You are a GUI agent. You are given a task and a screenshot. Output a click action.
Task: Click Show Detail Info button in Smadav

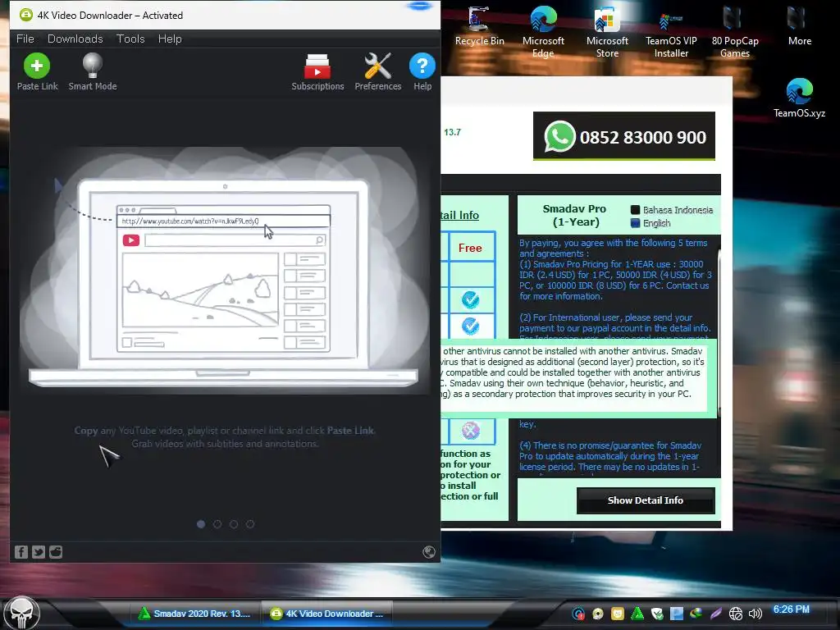pos(646,500)
